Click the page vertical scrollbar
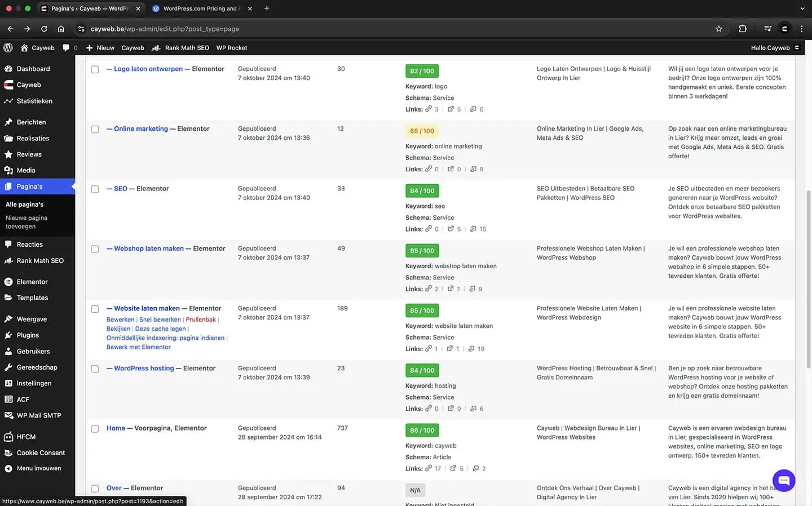This screenshot has height=506, width=812. pos(808,279)
